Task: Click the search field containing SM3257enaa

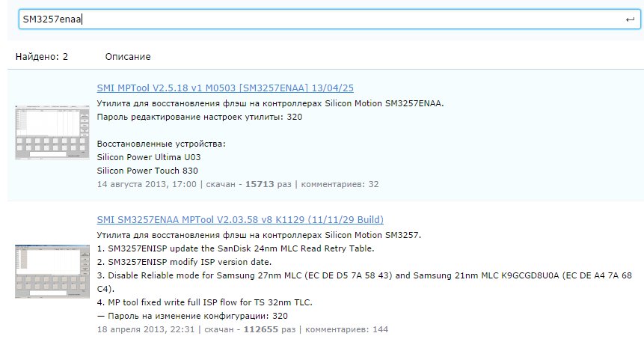Action: pyautogui.click(x=329, y=19)
